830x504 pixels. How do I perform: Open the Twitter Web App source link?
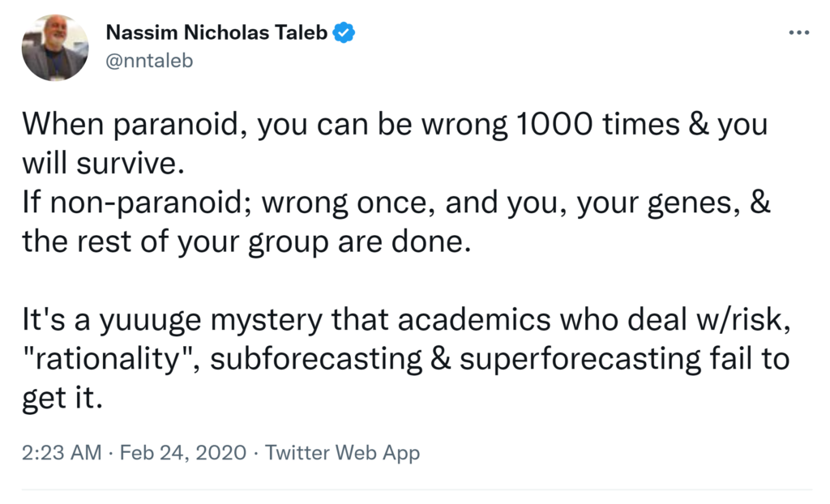tap(342, 452)
